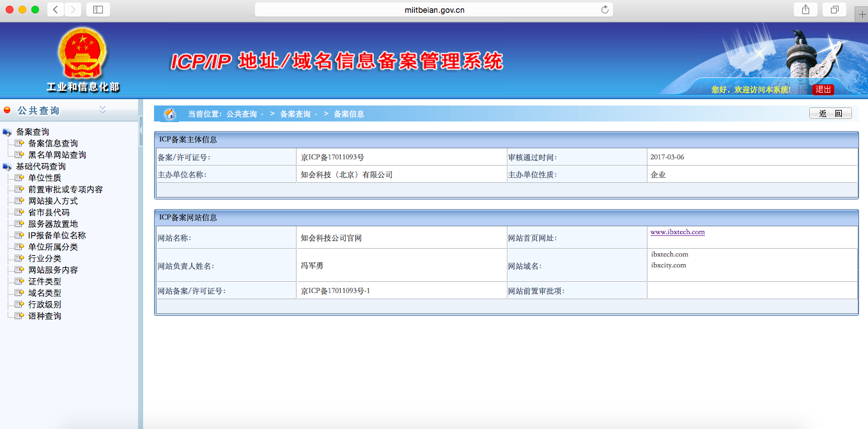Image resolution: width=868 pixels, height=429 pixels.
Task: Collapse the 基础代码查询 tree node
Action: [8, 167]
